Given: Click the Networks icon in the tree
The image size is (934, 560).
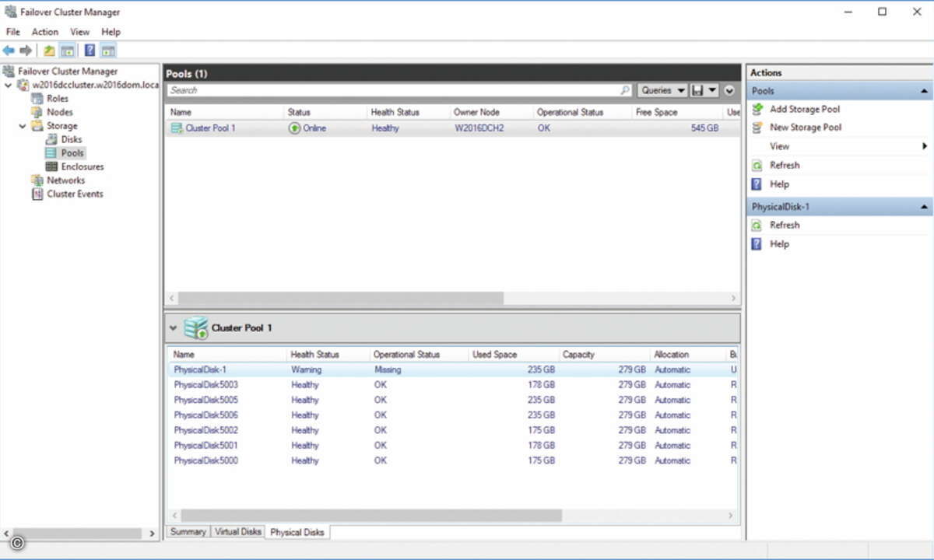Looking at the screenshot, I should [x=37, y=180].
